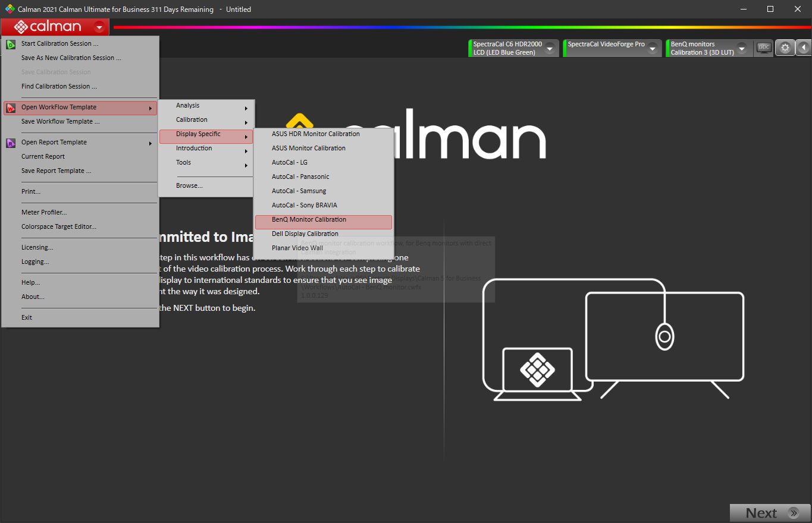The height and width of the screenshot is (523, 812).
Task: Choose AutoCal - Samsung workflow
Action: pos(324,191)
